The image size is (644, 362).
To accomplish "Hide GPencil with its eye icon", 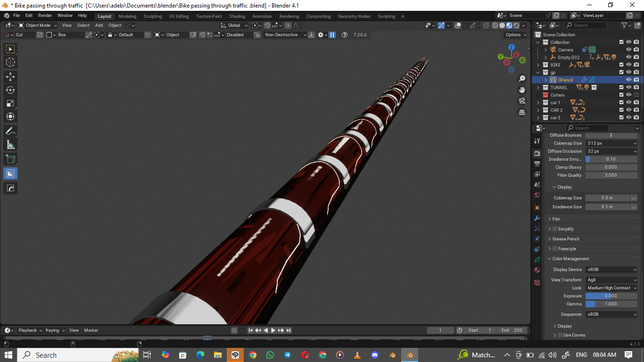I will [x=628, y=80].
